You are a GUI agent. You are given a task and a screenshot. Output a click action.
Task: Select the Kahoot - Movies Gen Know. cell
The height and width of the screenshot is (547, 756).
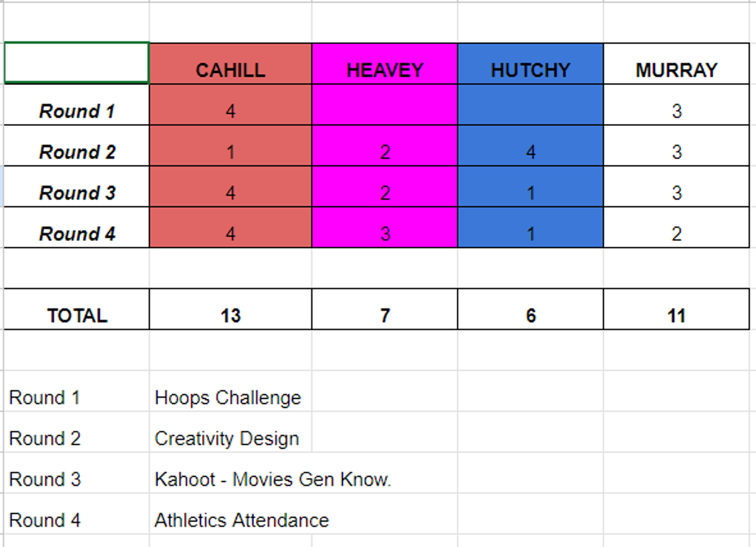(x=231, y=473)
